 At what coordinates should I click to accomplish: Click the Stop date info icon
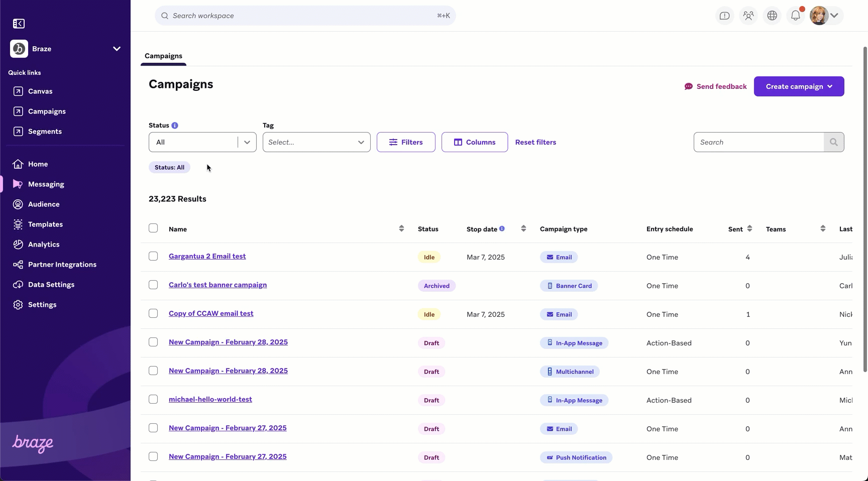[x=502, y=228]
